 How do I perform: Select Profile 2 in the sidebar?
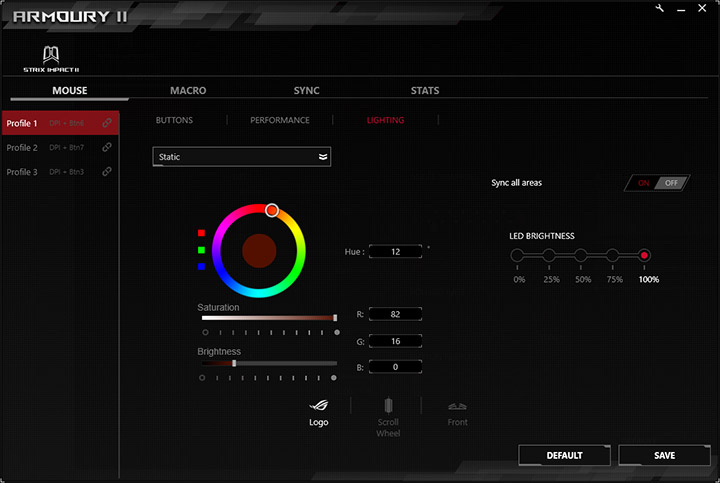click(x=61, y=147)
